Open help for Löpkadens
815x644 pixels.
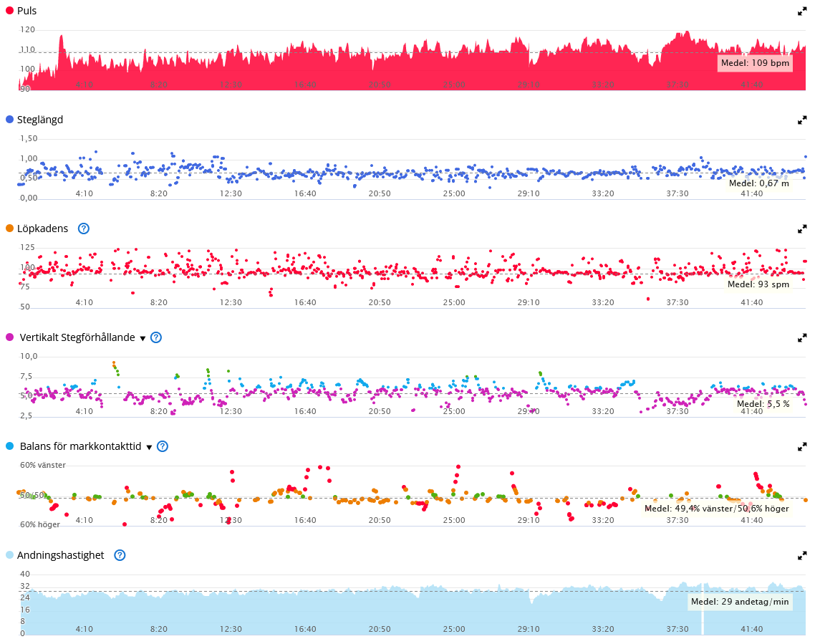(83, 229)
